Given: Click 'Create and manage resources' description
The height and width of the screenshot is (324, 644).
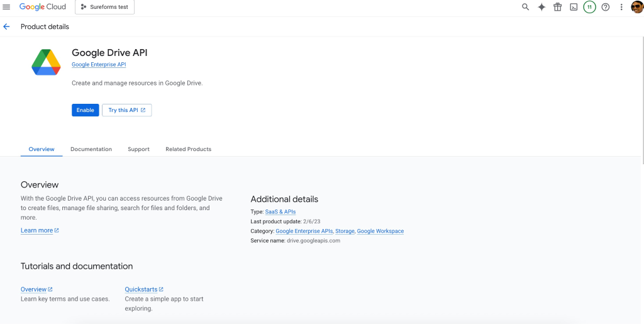Looking at the screenshot, I should pyautogui.click(x=137, y=83).
